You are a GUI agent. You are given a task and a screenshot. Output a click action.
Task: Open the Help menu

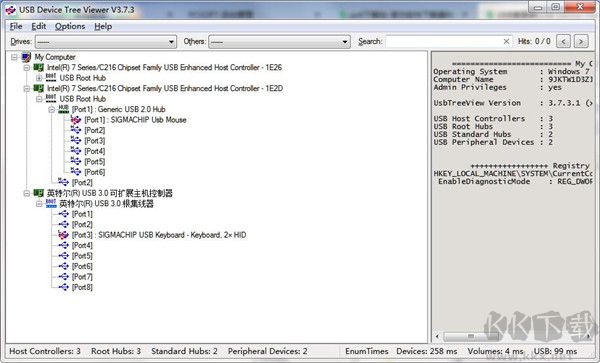[x=103, y=26]
